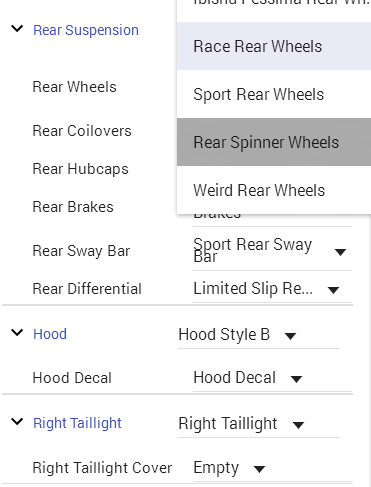
Task: Click the Rear Wheels row label
Action: coord(74,87)
